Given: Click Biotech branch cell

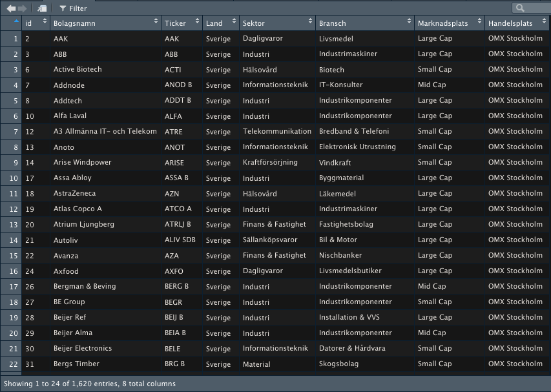Looking at the screenshot, I should [365, 70].
